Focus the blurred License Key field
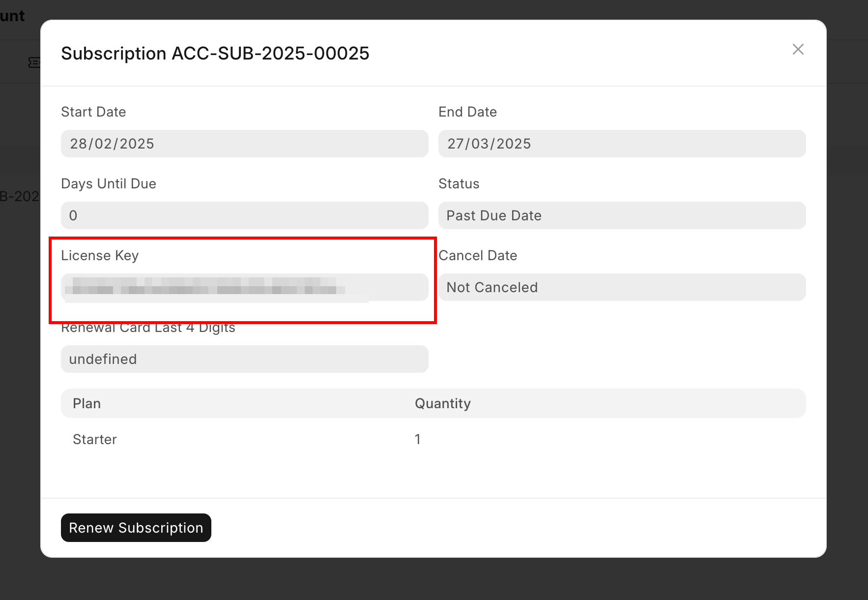This screenshot has height=600, width=868. pyautogui.click(x=244, y=287)
